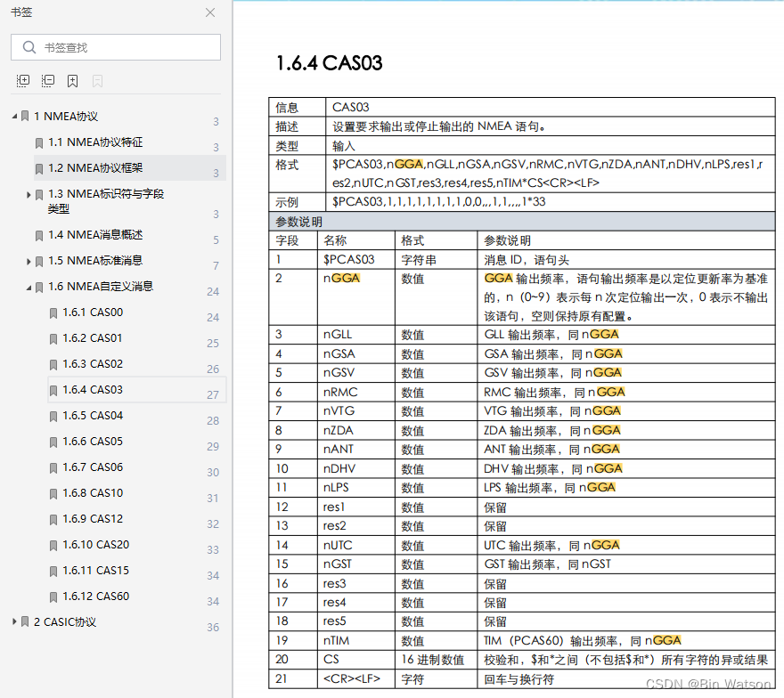This screenshot has height=698, width=784.
Task: Jump to bookmark 1.6.8 CAS10
Action: [x=93, y=493]
